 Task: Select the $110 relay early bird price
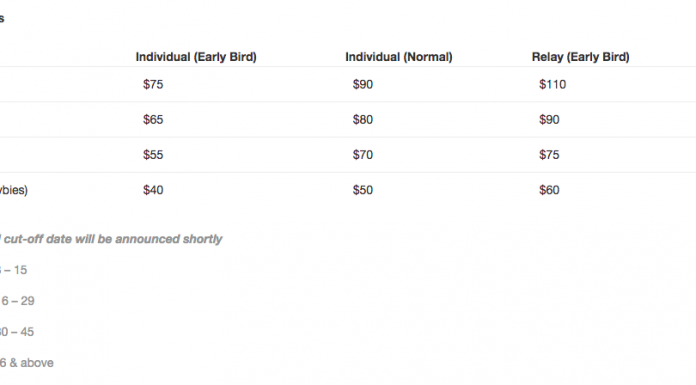(x=553, y=84)
